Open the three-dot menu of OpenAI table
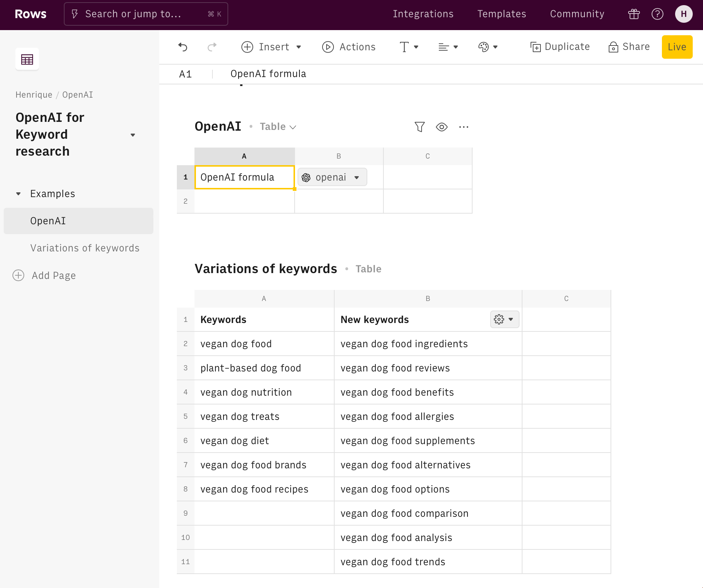The image size is (703, 588). 463,127
